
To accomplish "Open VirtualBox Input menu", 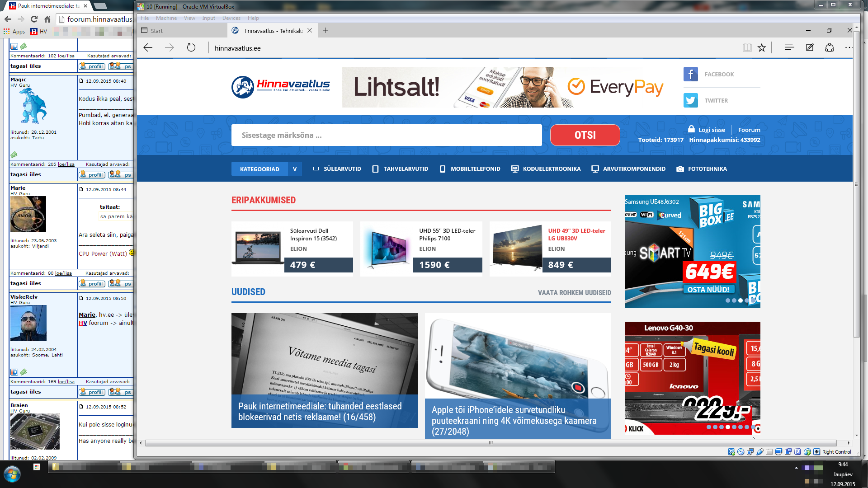I will click(208, 18).
